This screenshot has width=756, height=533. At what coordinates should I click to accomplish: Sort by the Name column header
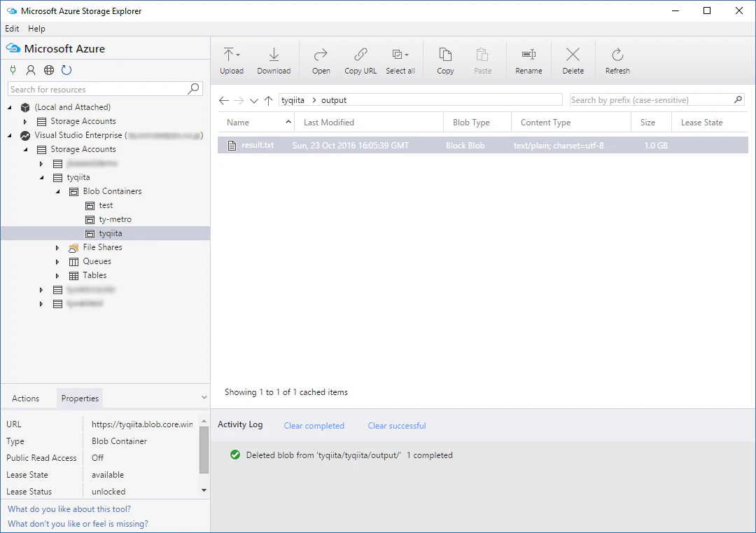(256, 123)
